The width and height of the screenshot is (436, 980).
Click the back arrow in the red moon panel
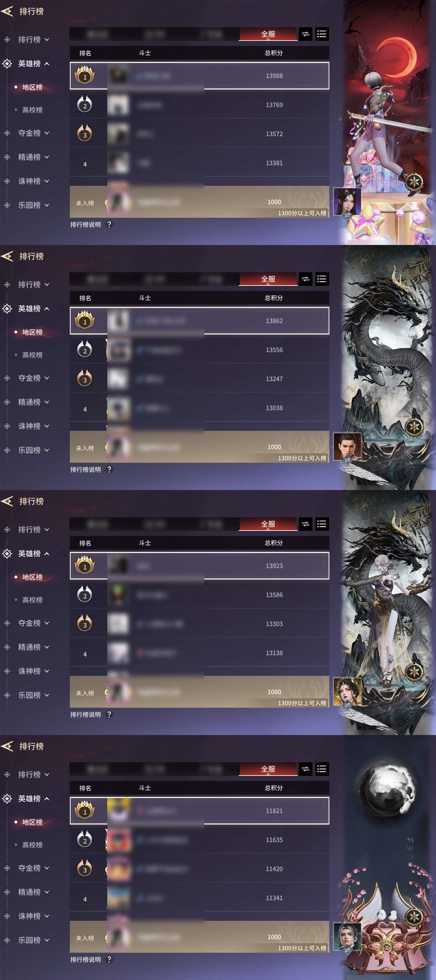point(7,12)
